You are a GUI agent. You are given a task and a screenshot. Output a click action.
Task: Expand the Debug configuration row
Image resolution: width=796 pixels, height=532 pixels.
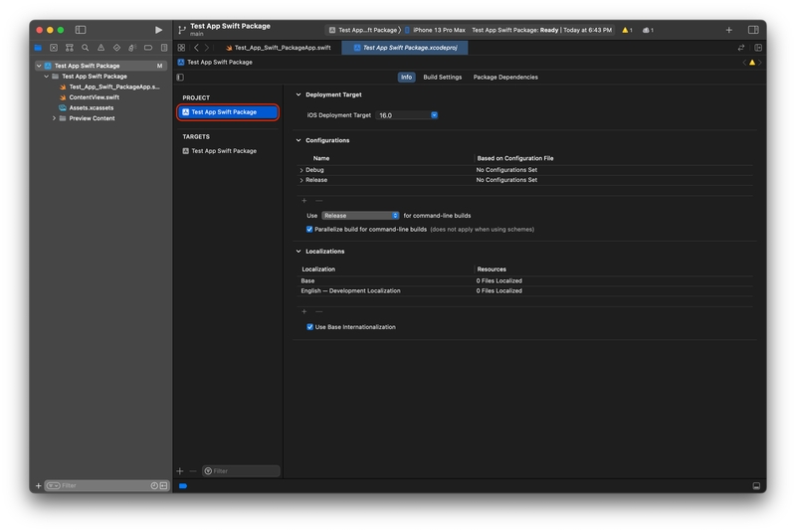coord(301,170)
